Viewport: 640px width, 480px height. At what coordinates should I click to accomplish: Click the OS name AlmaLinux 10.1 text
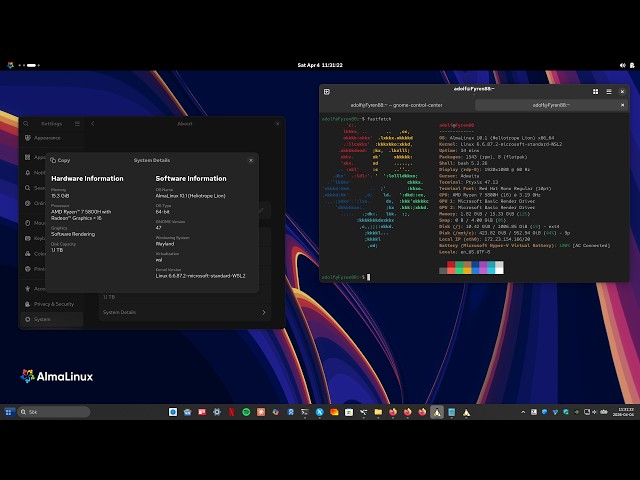pyautogui.click(x=190, y=196)
